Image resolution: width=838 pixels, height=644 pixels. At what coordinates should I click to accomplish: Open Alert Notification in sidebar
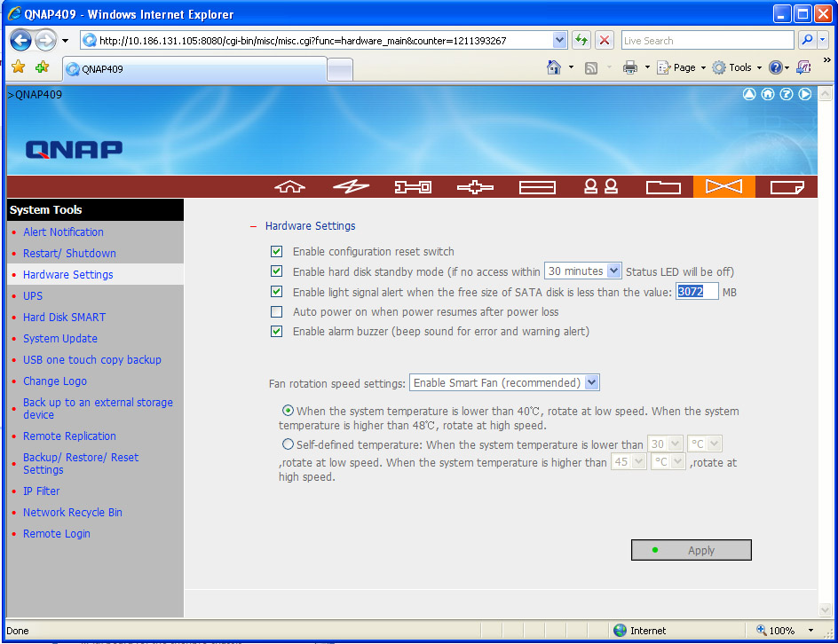click(x=63, y=232)
